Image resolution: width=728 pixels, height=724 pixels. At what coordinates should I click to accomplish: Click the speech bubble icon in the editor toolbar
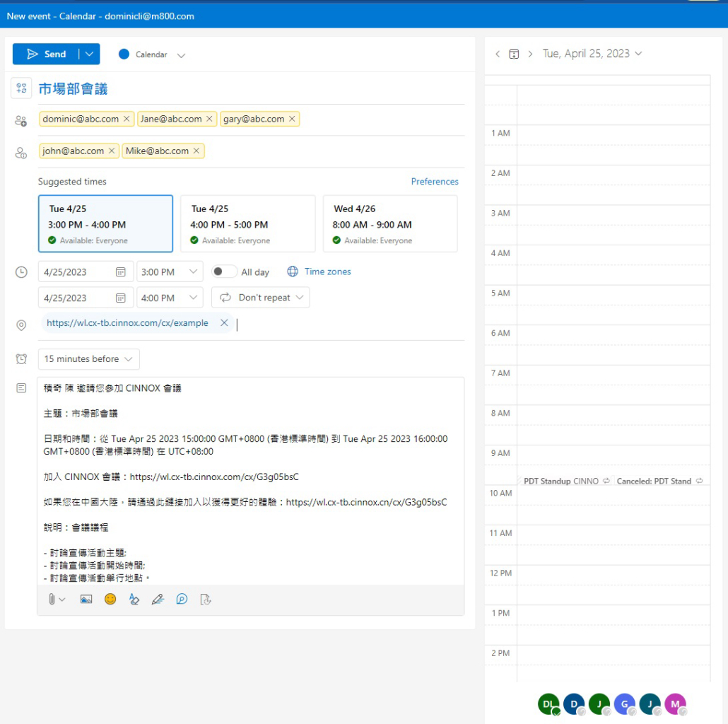(x=182, y=600)
